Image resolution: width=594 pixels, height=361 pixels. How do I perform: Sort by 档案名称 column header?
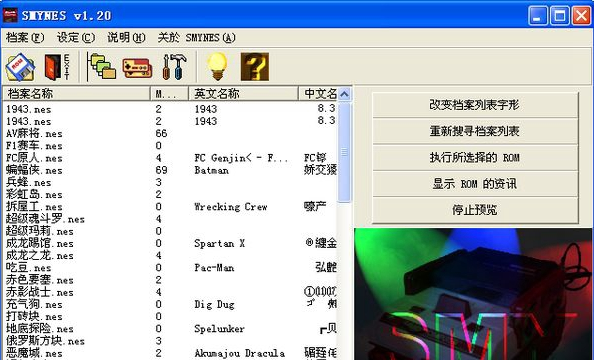coord(76,94)
